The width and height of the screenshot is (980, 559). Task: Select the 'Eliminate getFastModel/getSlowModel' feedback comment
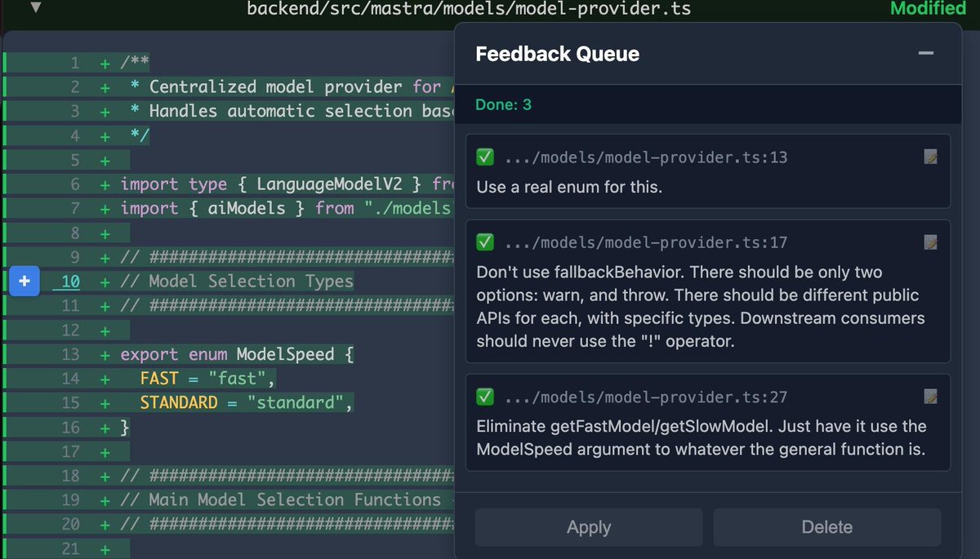702,437
